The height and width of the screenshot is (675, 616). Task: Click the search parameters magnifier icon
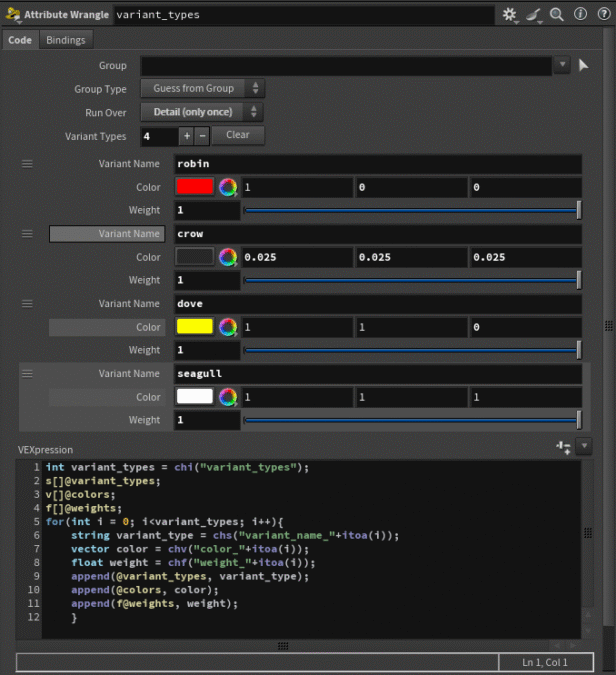557,15
